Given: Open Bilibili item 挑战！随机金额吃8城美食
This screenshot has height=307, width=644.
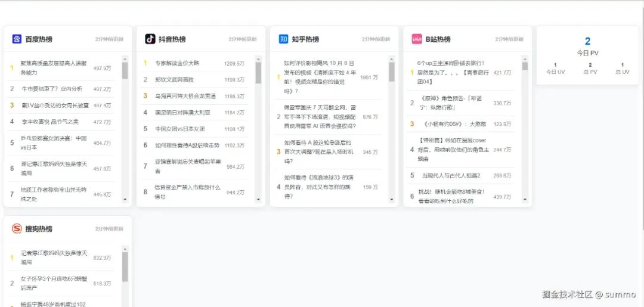Looking at the screenshot, I should 451,197.
